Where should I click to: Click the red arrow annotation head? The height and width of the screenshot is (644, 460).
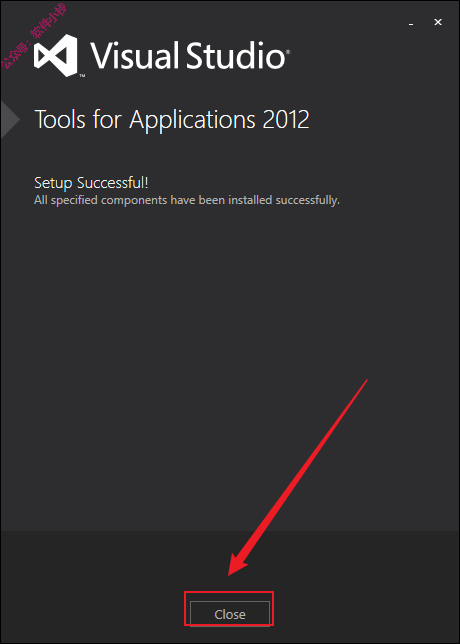click(x=238, y=563)
